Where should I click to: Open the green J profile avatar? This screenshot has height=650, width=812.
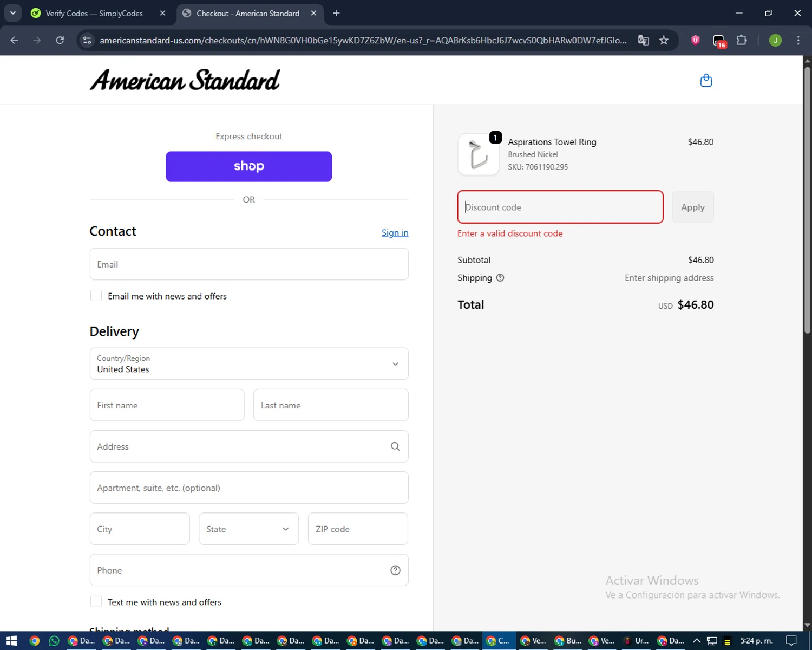(x=775, y=40)
